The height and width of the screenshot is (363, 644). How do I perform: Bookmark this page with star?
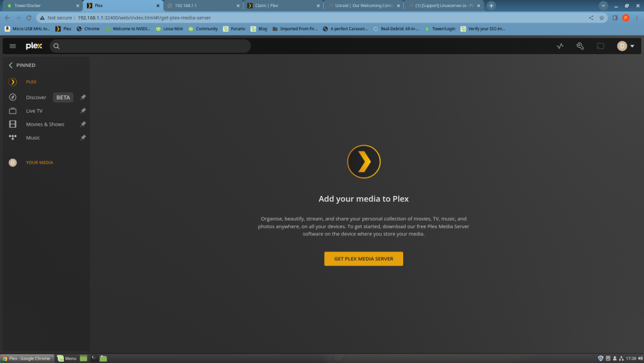tap(601, 17)
